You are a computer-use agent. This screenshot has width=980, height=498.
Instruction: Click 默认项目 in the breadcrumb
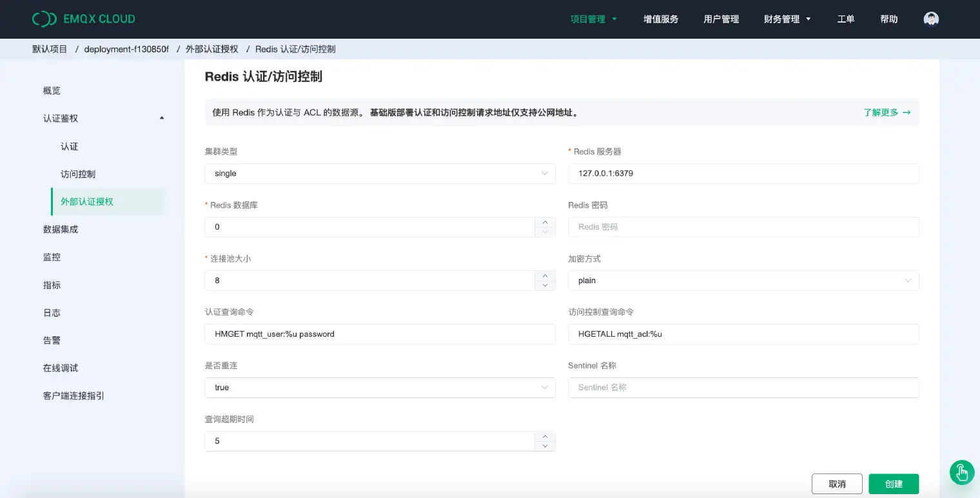(x=50, y=49)
